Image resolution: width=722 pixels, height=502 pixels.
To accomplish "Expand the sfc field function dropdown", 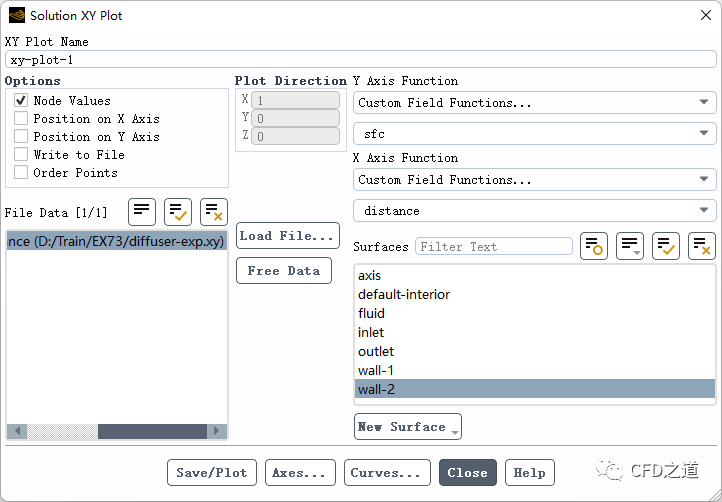I will 534,134.
